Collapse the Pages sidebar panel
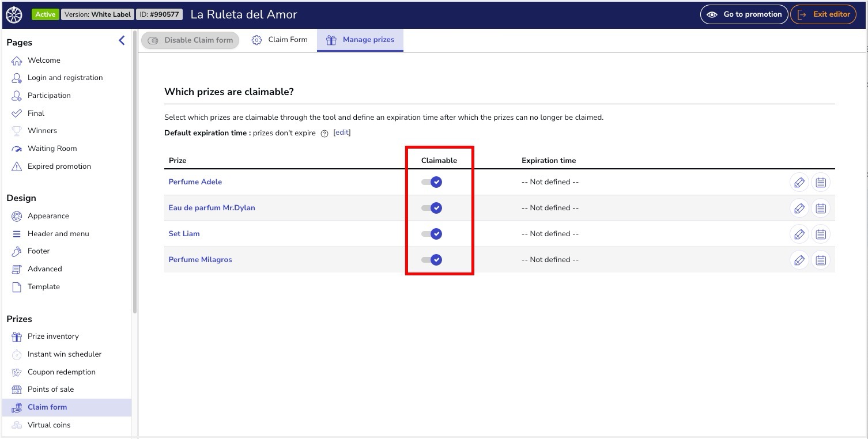This screenshot has height=439, width=868. coord(121,40)
